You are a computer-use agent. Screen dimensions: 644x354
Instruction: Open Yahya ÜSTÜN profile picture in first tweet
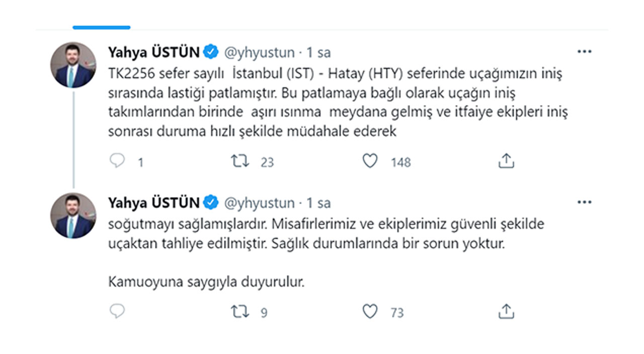(73, 65)
